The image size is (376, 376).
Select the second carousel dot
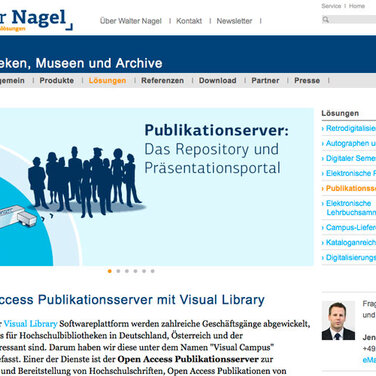coord(118,271)
